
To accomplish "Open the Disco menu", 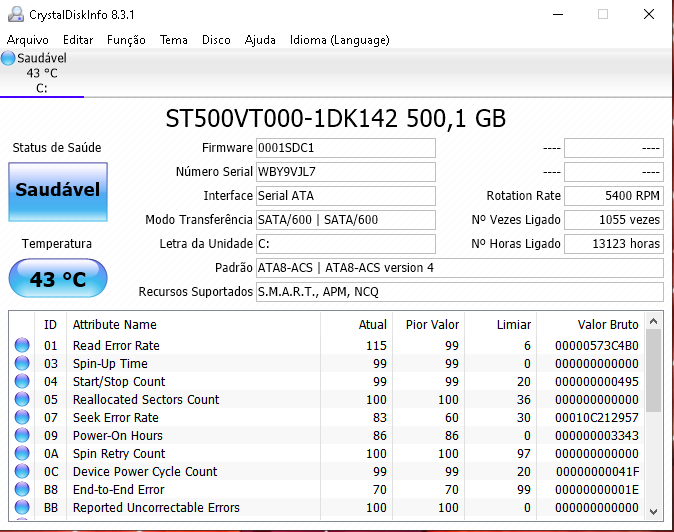I will pos(216,40).
